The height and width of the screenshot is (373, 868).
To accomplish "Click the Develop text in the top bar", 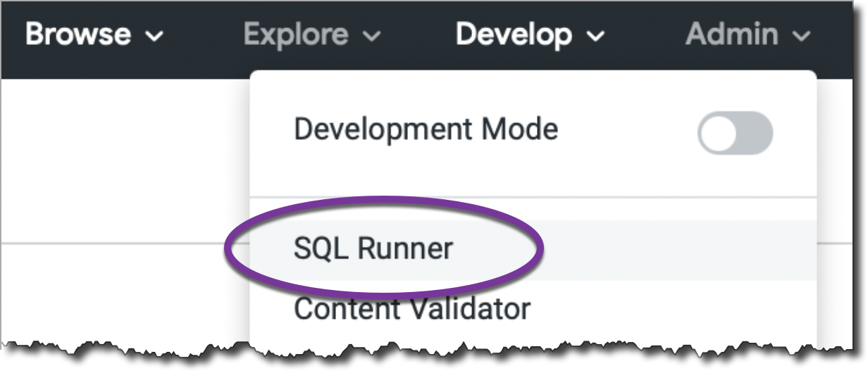I will (x=514, y=34).
